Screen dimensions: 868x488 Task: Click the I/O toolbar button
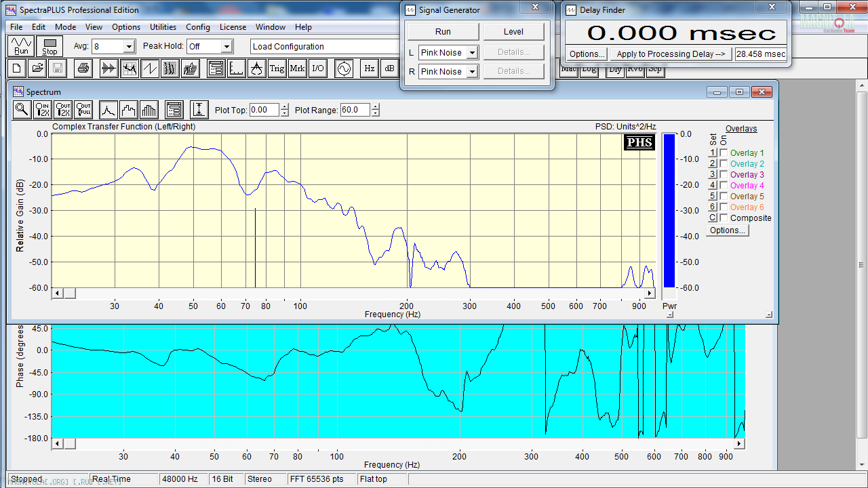(318, 68)
